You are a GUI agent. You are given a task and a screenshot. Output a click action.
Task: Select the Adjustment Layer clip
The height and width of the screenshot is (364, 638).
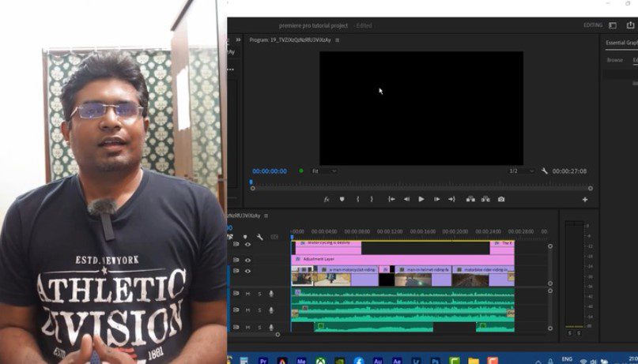[x=403, y=259]
